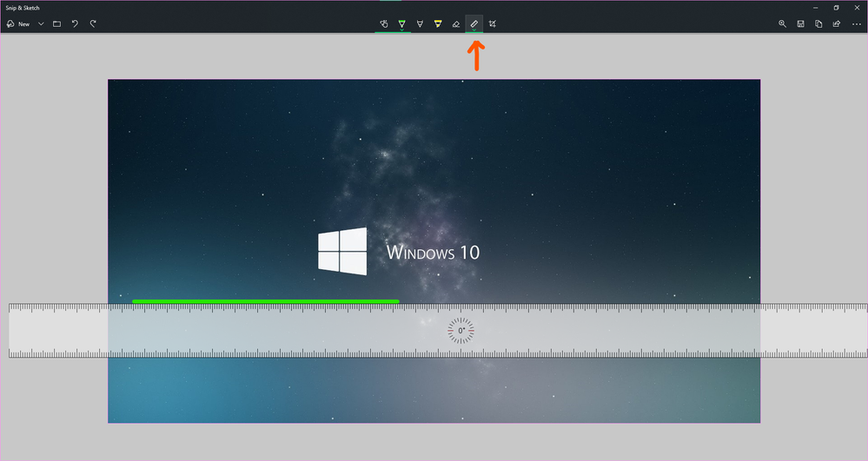Expand the New snip delay dropdown
Image resolution: width=868 pixels, height=461 pixels.
tap(41, 23)
